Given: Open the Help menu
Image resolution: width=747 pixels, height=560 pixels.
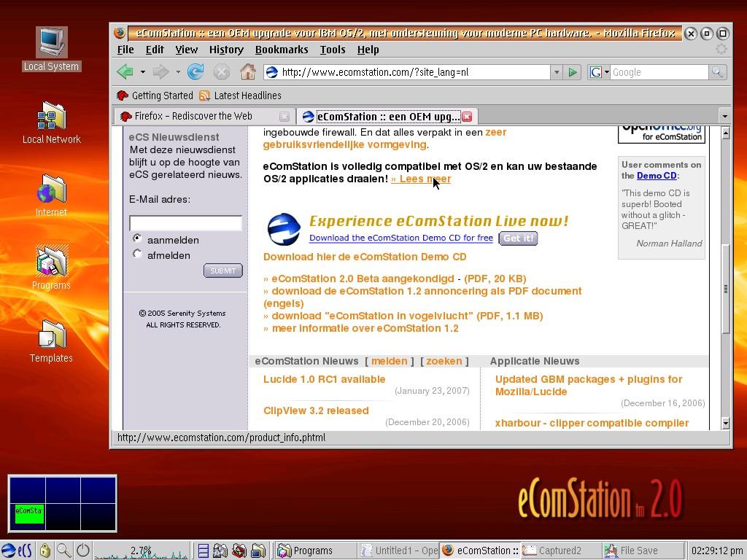Looking at the screenshot, I should point(368,50).
